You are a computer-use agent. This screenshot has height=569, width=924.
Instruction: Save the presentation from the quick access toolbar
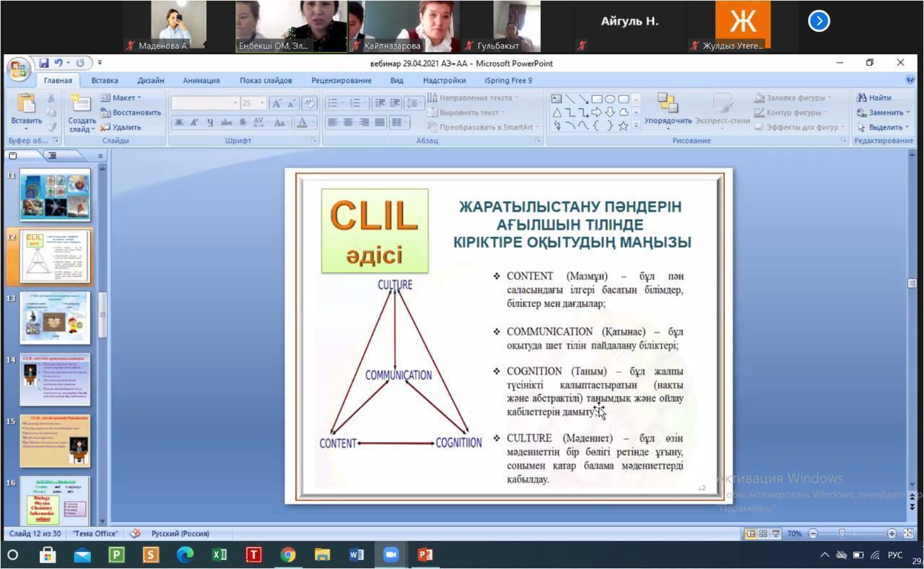point(44,63)
